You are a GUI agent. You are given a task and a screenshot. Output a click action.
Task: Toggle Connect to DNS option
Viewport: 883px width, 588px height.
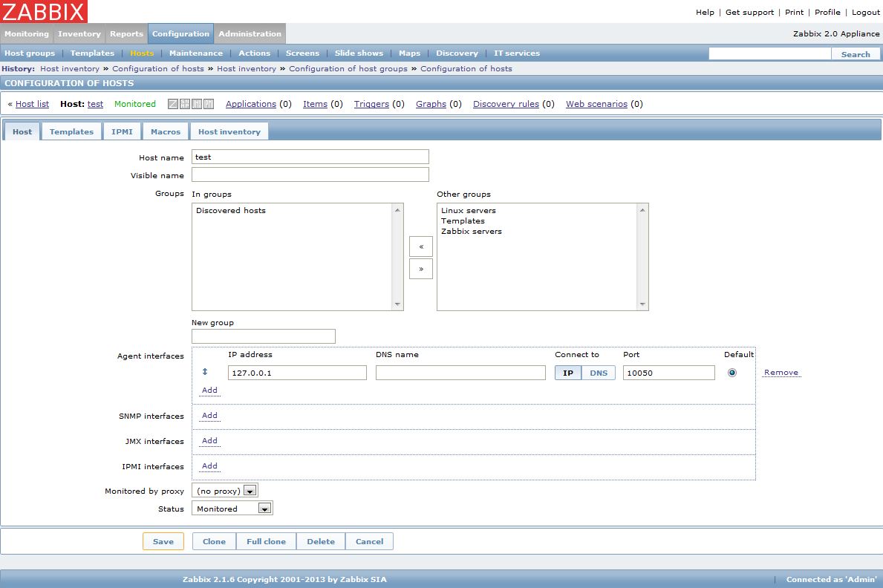[599, 373]
